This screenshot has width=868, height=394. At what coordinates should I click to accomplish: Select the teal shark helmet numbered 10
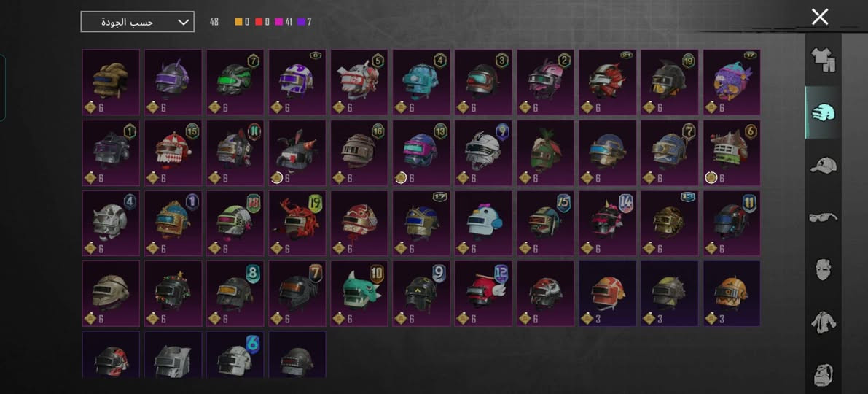[359, 294]
